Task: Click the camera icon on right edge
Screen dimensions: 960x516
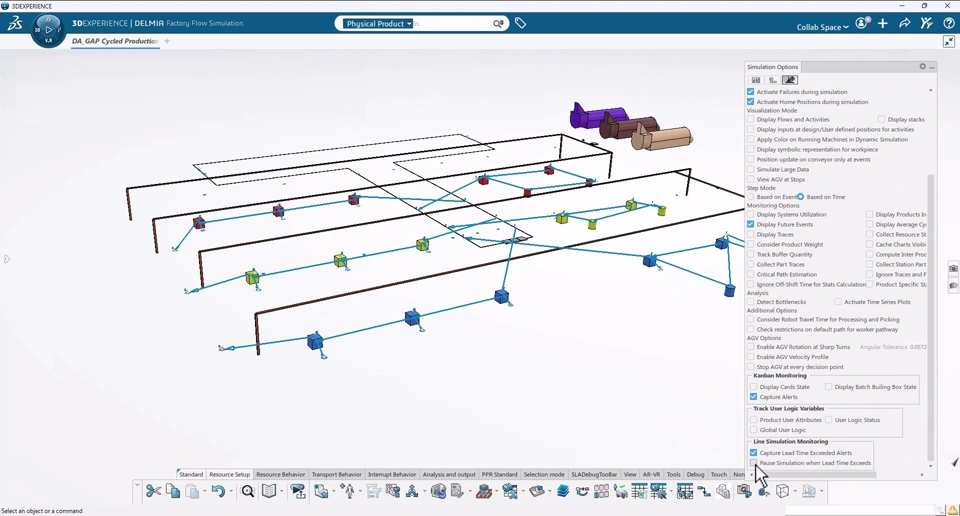Action: 953,269
